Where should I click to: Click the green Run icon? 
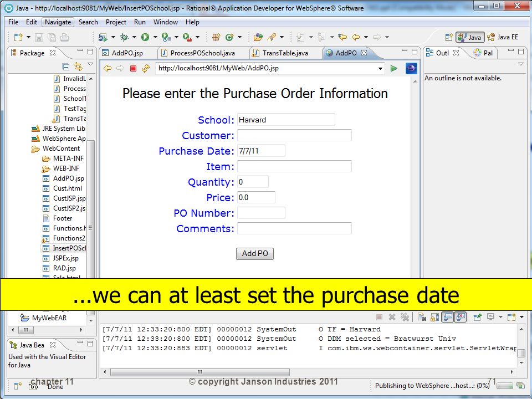[x=145, y=37]
